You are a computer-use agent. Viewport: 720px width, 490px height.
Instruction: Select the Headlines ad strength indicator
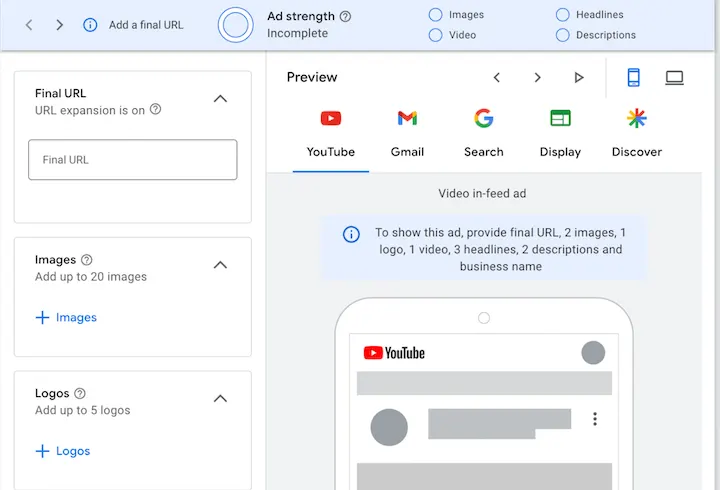point(562,15)
